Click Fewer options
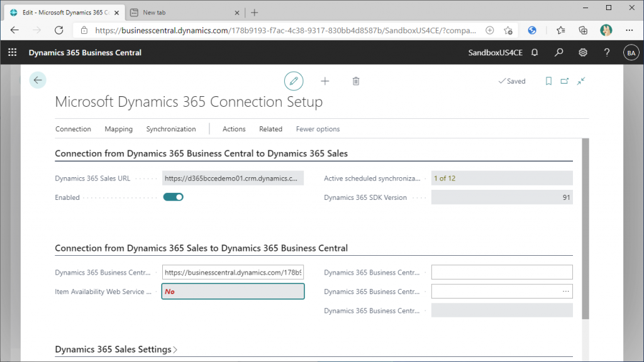 pos(318,129)
